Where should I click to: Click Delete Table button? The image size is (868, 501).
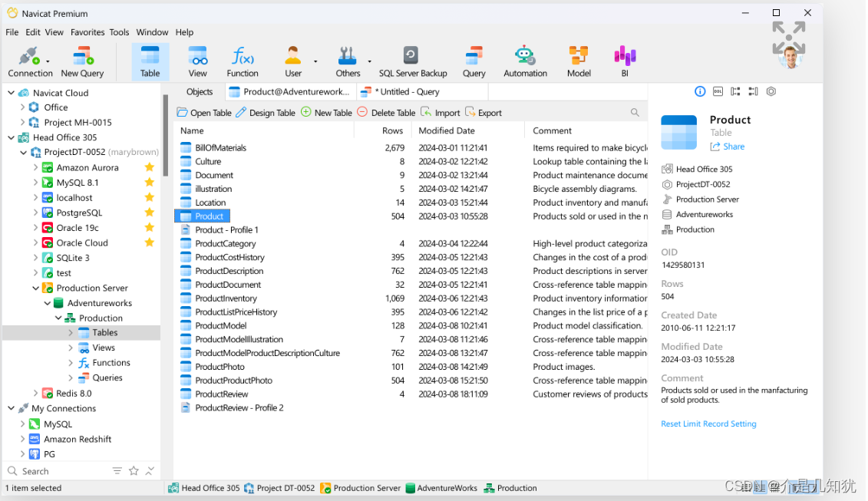[x=386, y=112]
